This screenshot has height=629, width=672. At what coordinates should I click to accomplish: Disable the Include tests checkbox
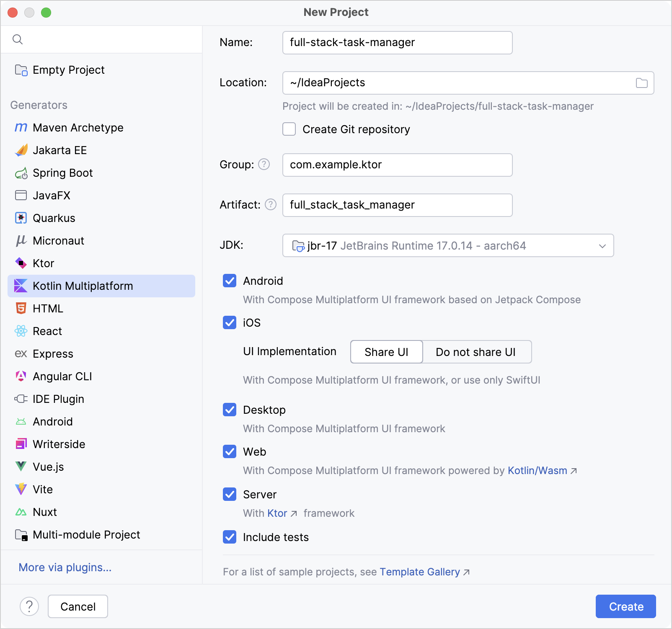(x=229, y=537)
